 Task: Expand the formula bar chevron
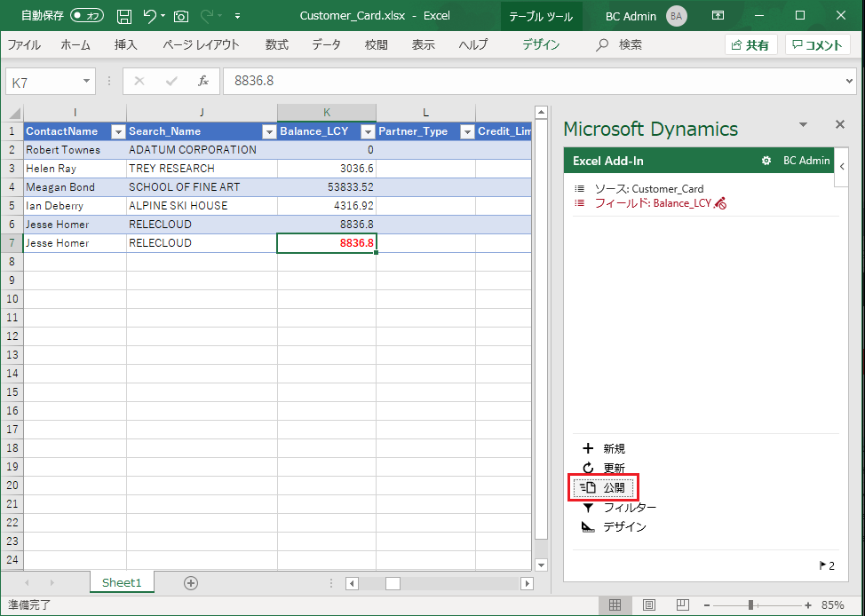850,81
